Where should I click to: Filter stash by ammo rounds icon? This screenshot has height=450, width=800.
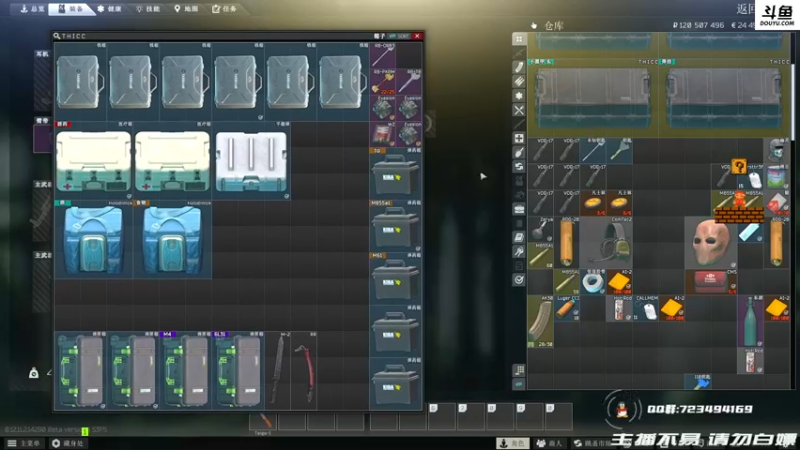(x=519, y=81)
